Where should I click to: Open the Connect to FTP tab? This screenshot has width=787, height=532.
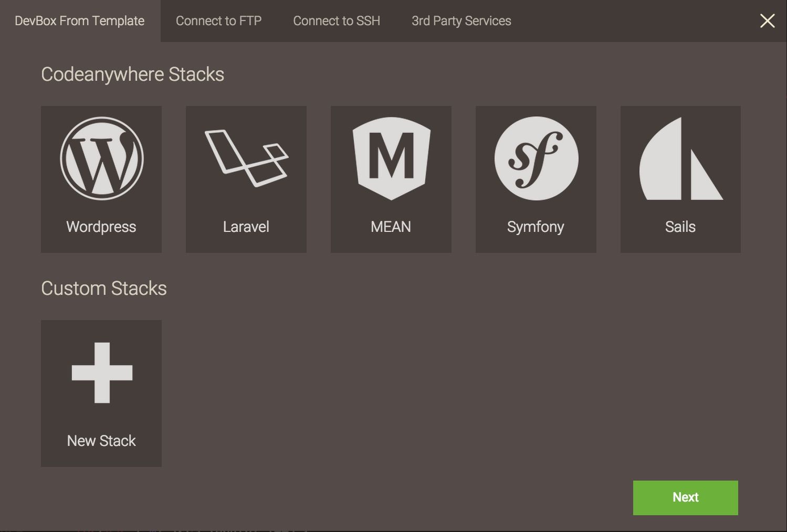click(x=218, y=21)
